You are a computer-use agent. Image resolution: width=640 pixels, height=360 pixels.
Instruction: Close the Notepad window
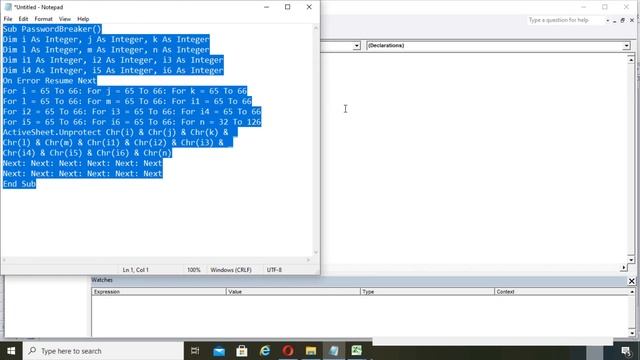(x=309, y=7)
